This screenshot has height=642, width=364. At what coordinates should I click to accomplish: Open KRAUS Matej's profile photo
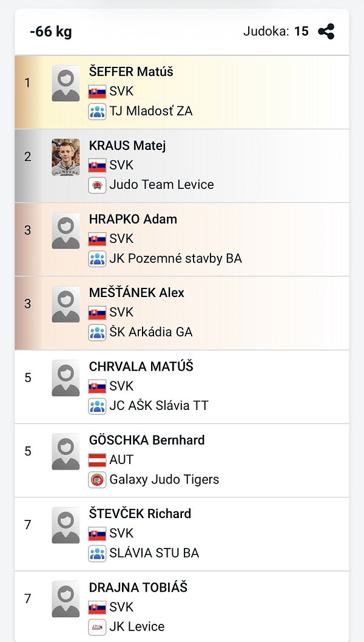(x=66, y=157)
